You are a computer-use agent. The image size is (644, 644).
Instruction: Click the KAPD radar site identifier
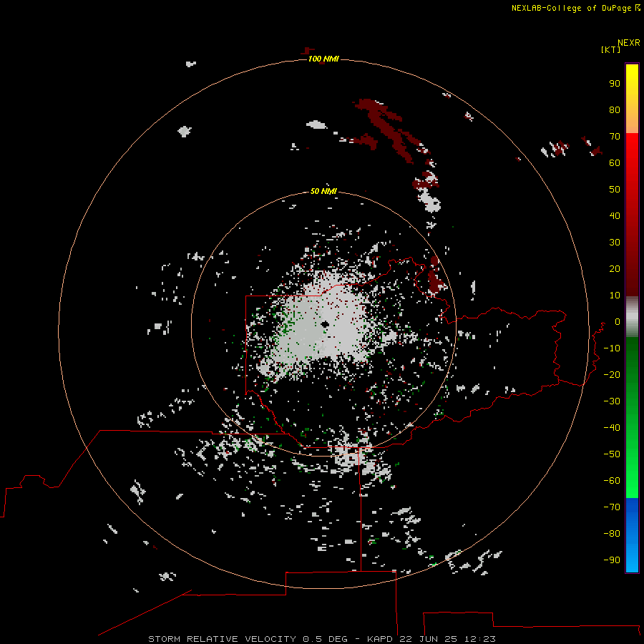tap(381, 639)
